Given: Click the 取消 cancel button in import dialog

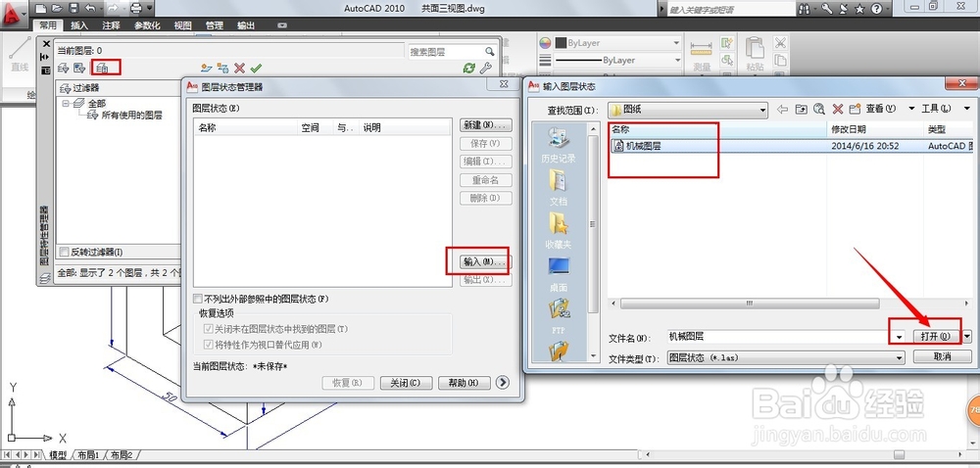Looking at the screenshot, I should (x=943, y=356).
